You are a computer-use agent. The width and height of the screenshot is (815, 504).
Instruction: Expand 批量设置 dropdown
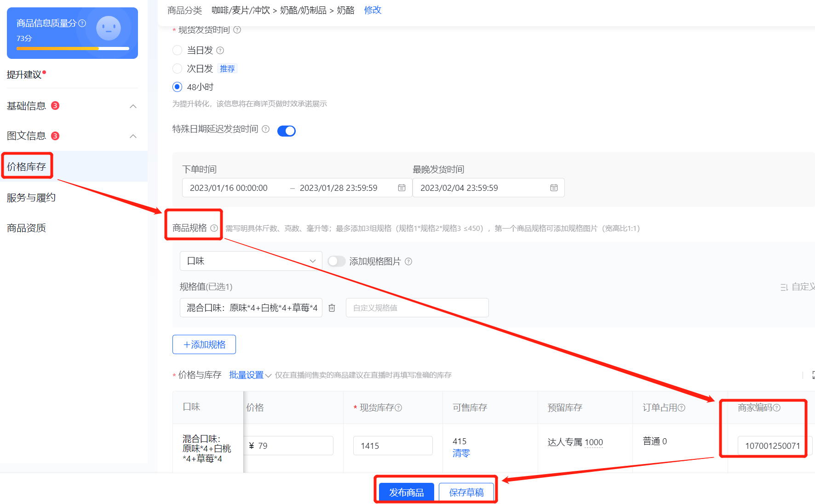(x=250, y=375)
